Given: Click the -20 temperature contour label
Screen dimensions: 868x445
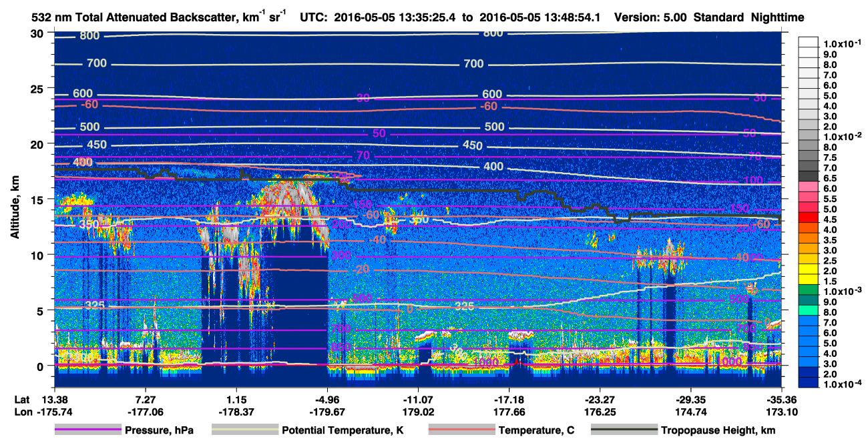Looking at the screenshot, I should pos(361,269).
